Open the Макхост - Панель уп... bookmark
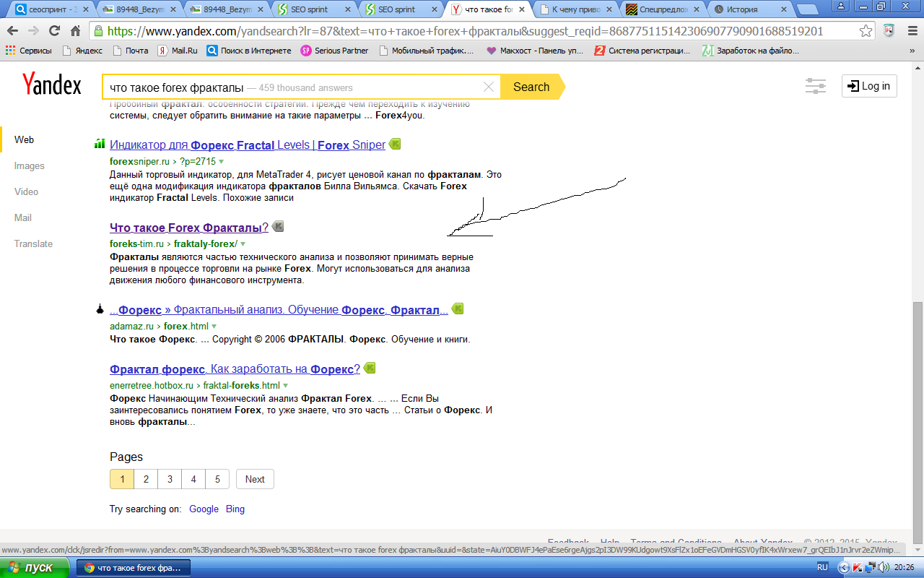The width and height of the screenshot is (924, 578). click(535, 51)
